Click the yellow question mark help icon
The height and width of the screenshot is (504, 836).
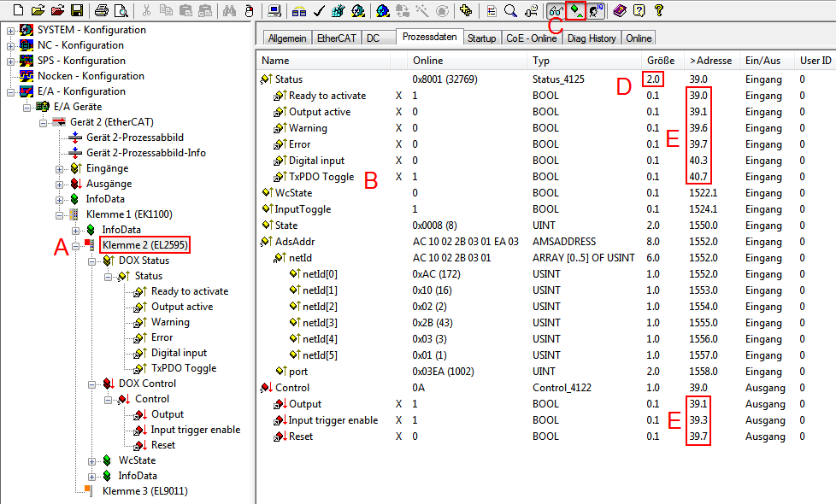pos(659,10)
